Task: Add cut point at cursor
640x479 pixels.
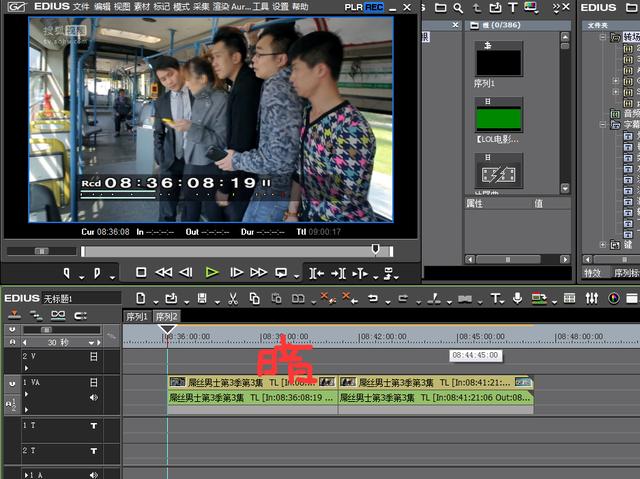Action: click(434, 298)
